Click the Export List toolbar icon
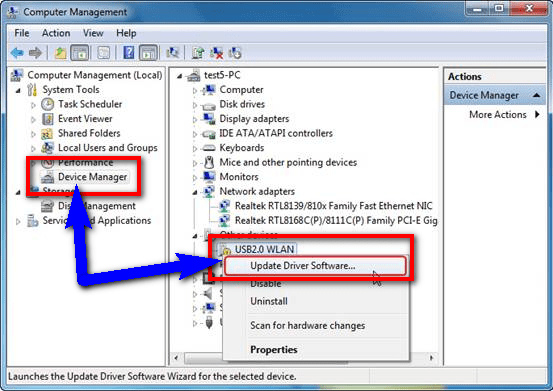 (x=103, y=53)
